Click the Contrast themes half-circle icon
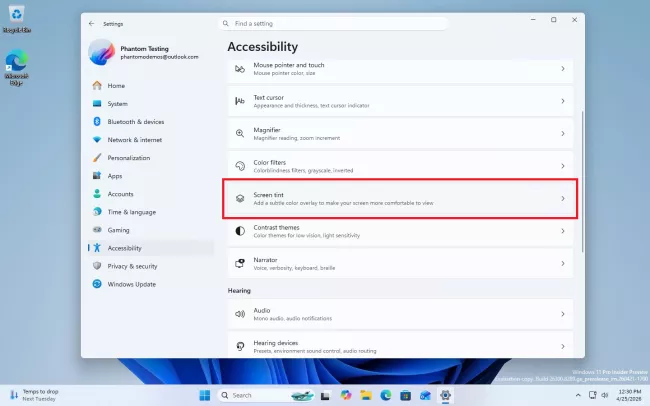 (x=240, y=231)
